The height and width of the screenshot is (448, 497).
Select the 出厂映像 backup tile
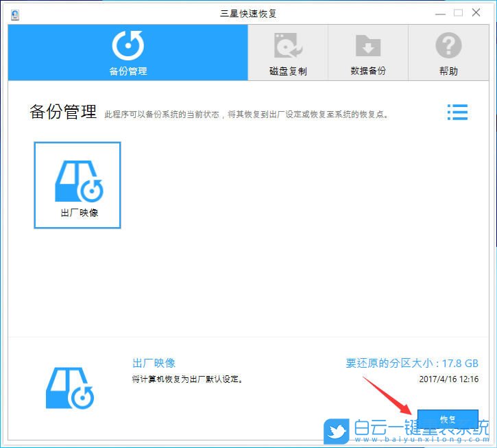(77, 185)
